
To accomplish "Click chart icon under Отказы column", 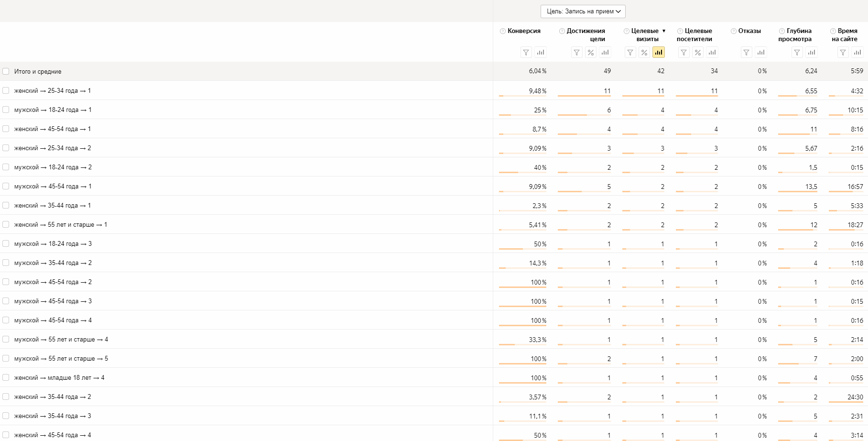I will pyautogui.click(x=761, y=53).
